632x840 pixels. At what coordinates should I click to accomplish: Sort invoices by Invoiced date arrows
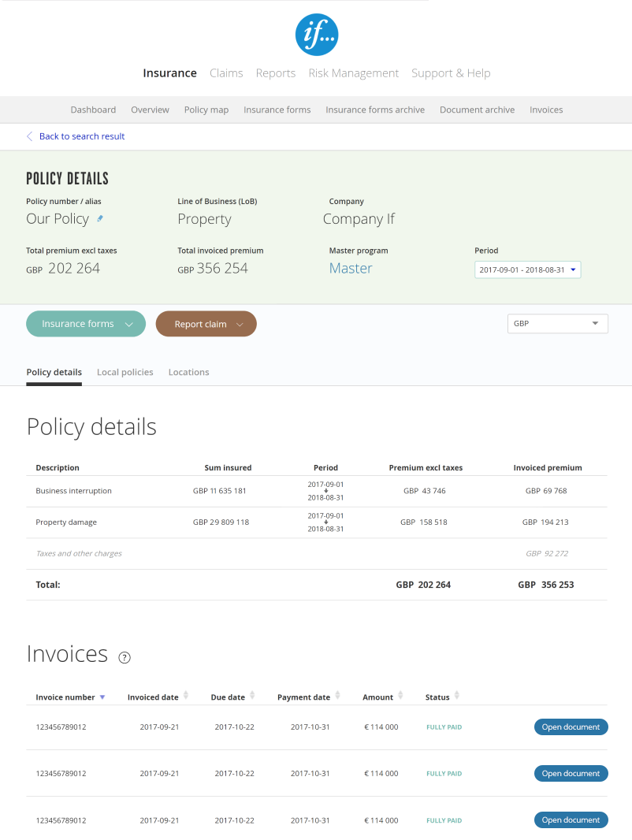186,696
